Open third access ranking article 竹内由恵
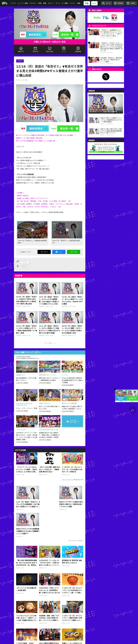 coord(106,61)
